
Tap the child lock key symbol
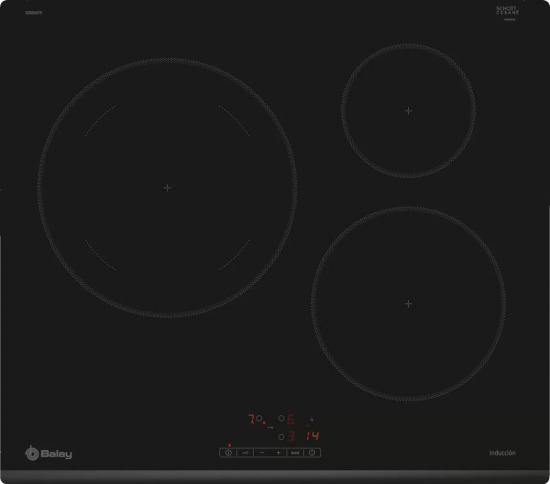pos(245,453)
